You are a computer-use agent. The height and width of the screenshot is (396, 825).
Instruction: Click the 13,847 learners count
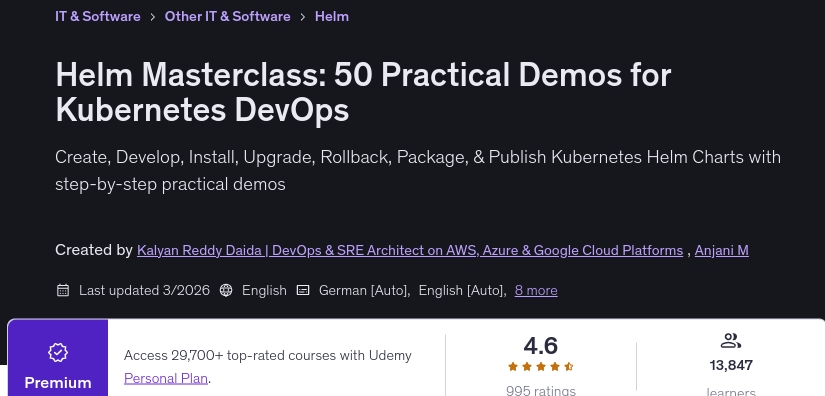[731, 365]
